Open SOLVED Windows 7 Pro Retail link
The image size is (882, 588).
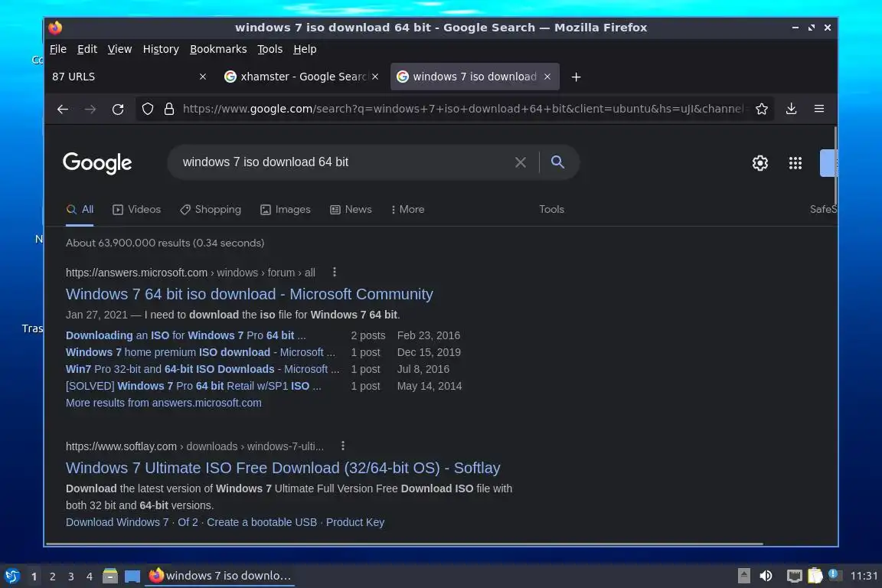194,386
